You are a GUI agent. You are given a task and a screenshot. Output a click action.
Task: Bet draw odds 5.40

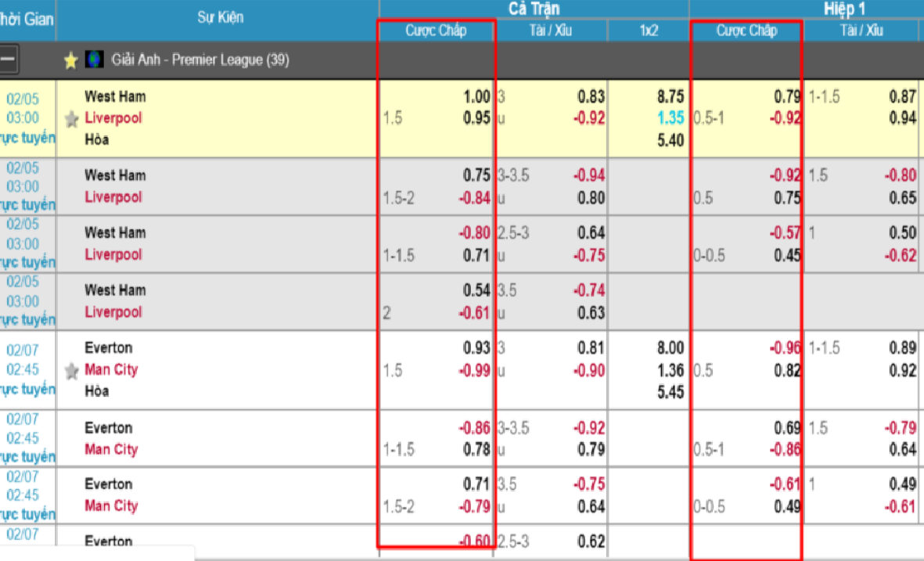click(671, 140)
